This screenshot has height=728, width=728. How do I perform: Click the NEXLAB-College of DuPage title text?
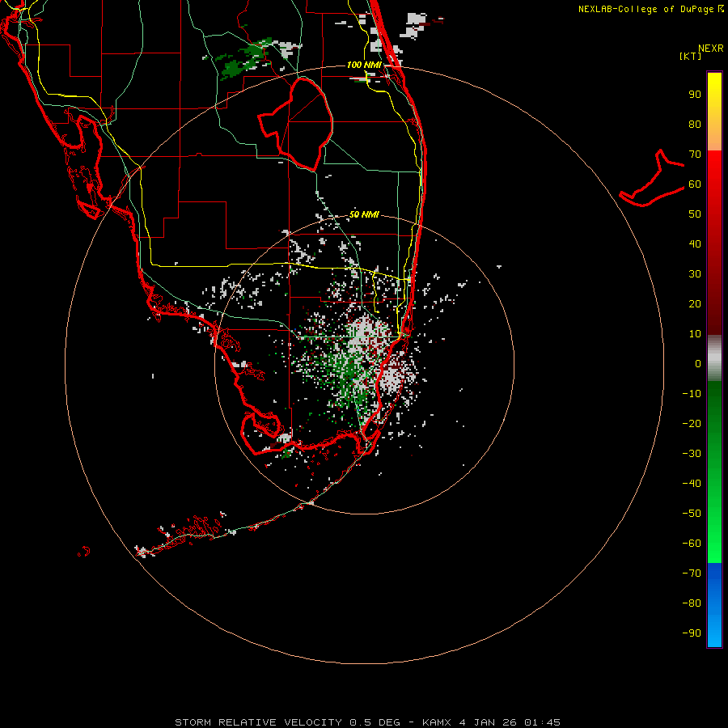point(646,9)
